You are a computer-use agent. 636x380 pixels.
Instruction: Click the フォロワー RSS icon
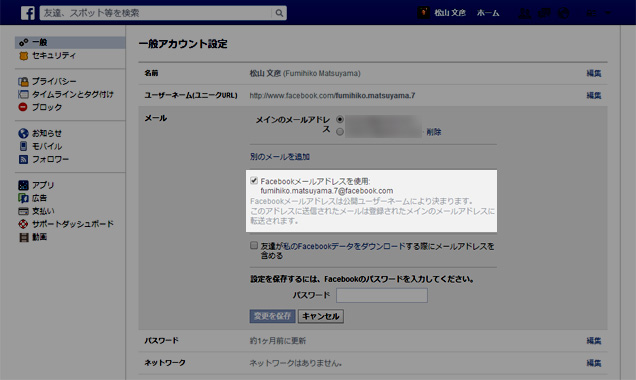point(24,159)
